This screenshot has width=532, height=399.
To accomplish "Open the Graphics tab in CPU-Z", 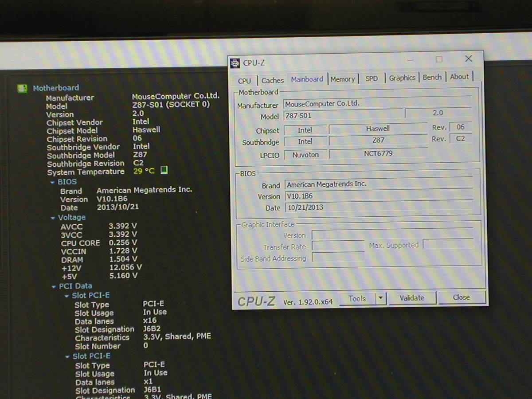I will click(402, 78).
